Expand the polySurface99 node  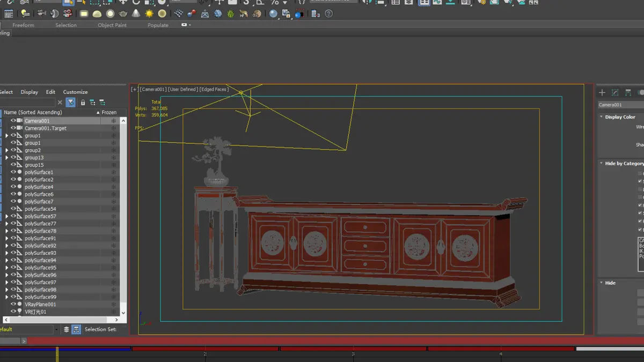pyautogui.click(x=7, y=297)
